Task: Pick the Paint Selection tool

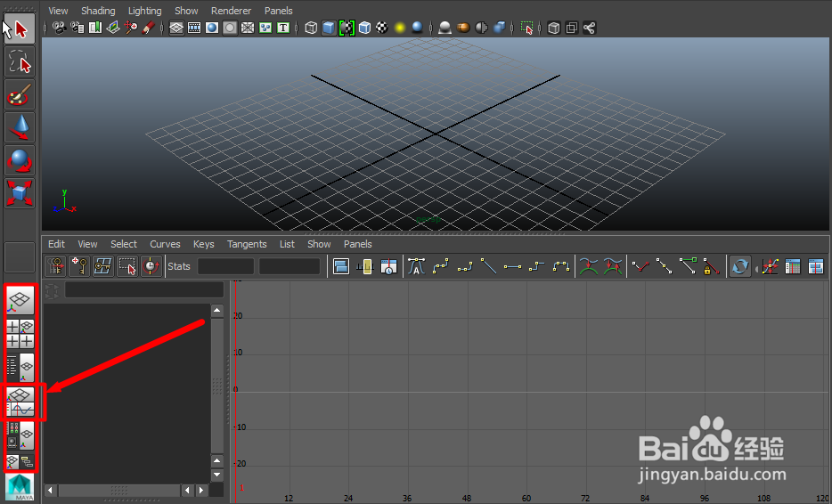Action: 20,94
